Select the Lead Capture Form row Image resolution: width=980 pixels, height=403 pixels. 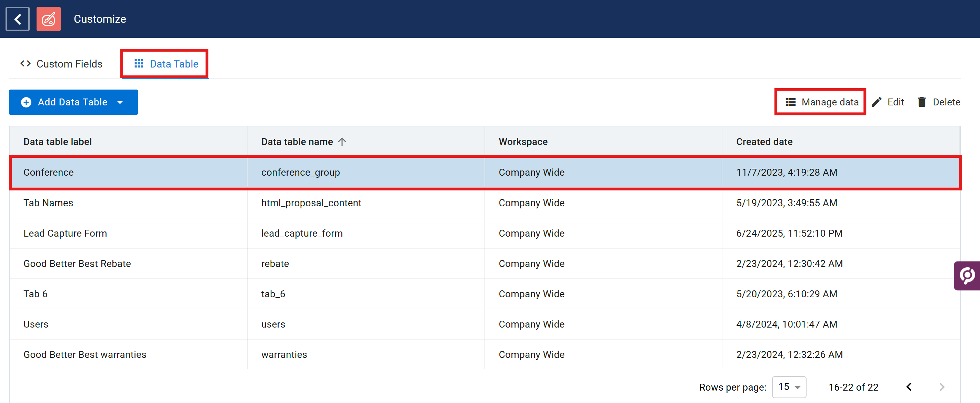click(x=485, y=233)
